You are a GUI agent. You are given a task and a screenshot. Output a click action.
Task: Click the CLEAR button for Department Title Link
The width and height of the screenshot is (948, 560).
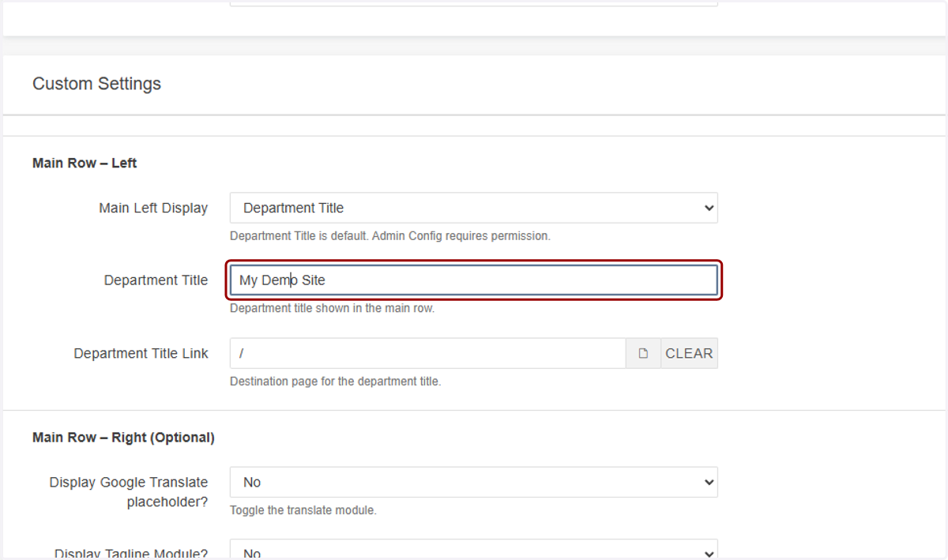tap(689, 353)
